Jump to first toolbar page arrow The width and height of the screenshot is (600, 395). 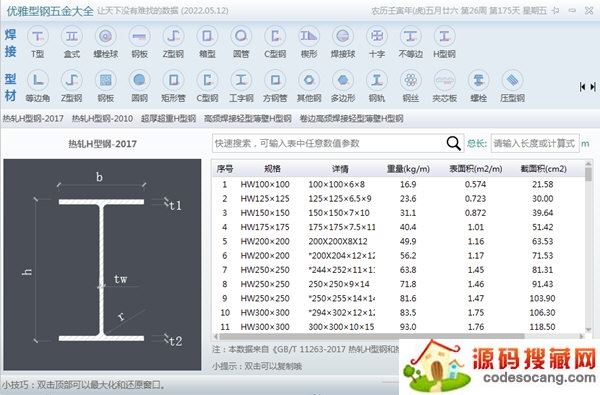pyautogui.click(x=582, y=87)
